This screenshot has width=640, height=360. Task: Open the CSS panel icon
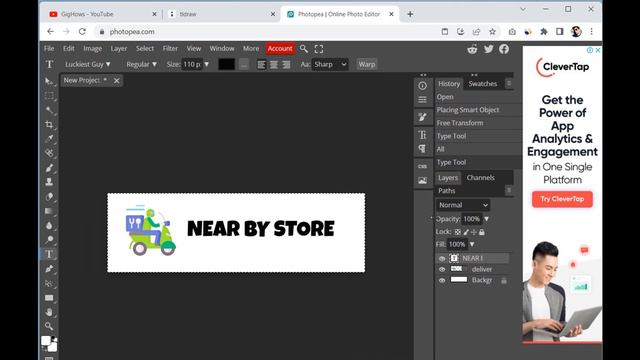(422, 166)
